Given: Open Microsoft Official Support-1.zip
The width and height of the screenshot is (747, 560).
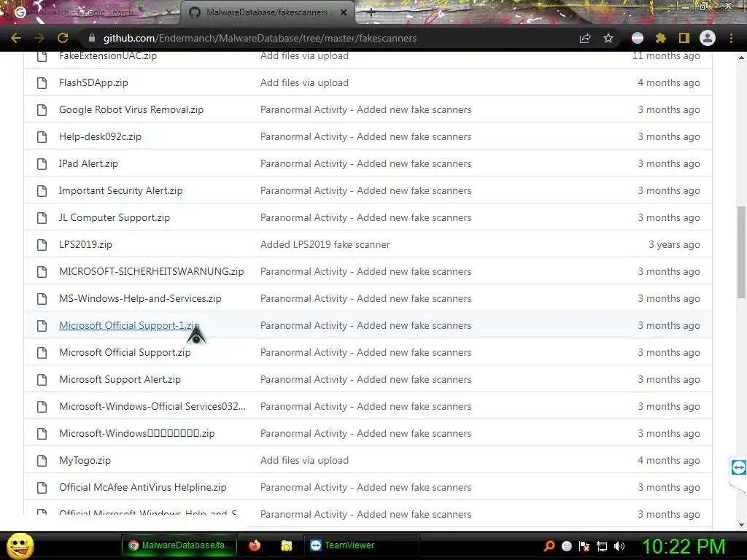Looking at the screenshot, I should click(x=129, y=326).
